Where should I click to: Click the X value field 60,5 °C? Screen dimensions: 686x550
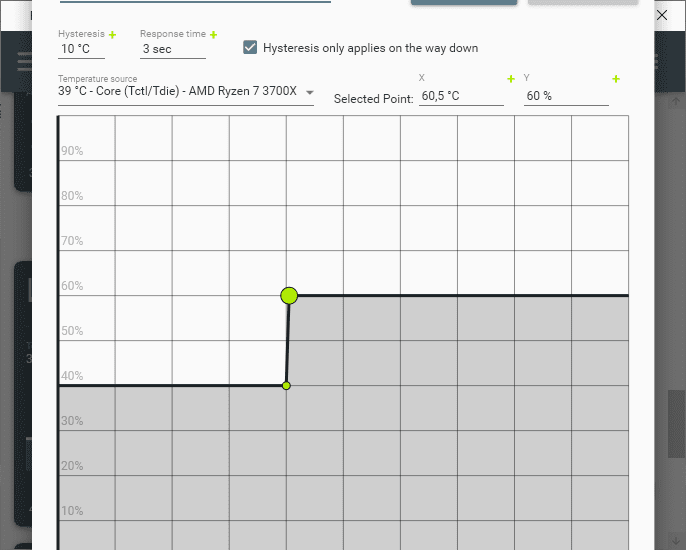[x=461, y=96]
